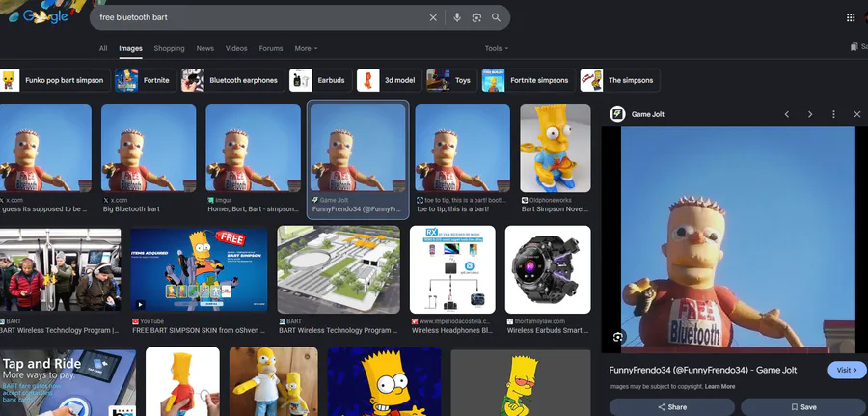Click the Visit button
Image resolution: width=868 pixels, height=416 pixels.
coord(847,370)
